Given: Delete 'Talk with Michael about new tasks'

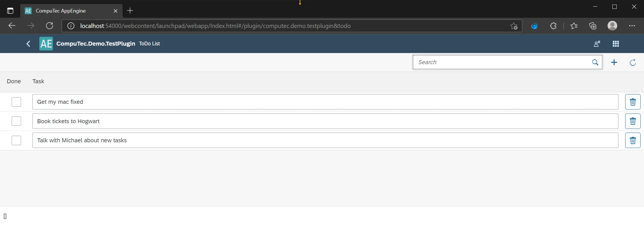Looking at the screenshot, I should [x=633, y=140].
